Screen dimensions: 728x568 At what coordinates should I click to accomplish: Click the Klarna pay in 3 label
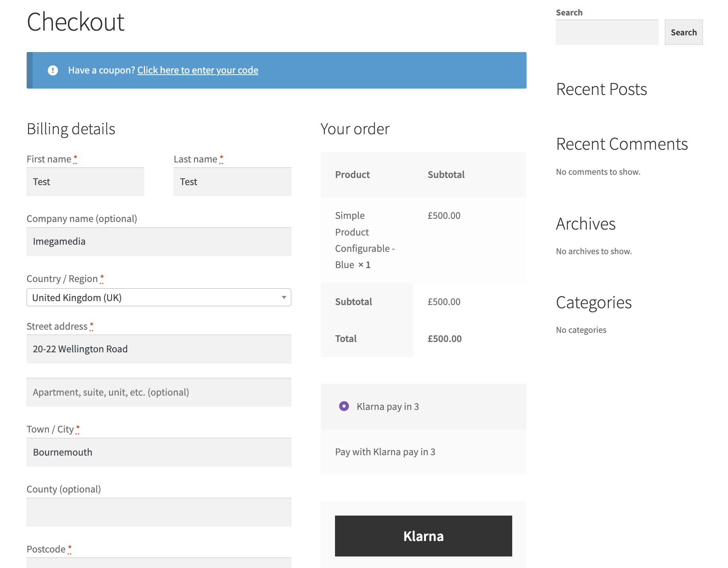[x=388, y=406]
